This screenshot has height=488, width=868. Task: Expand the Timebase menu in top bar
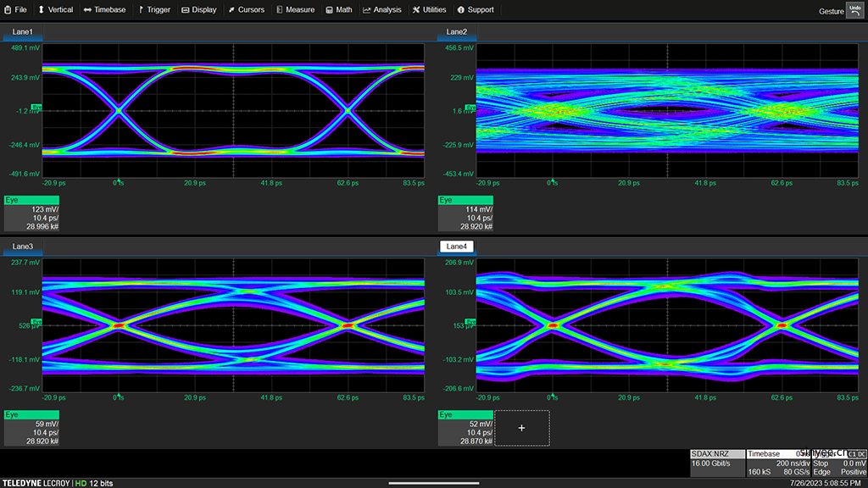(x=104, y=10)
